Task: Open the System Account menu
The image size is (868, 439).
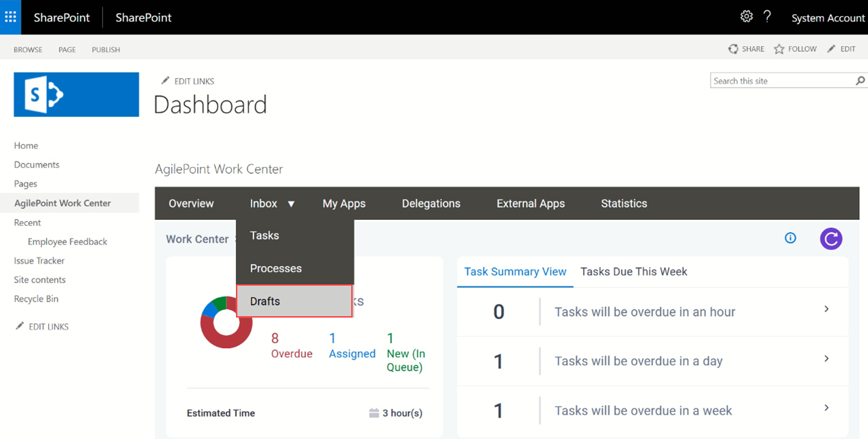Action: pos(828,18)
